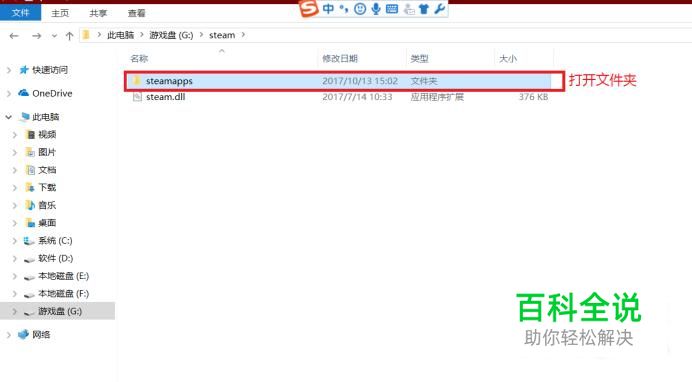Sort by the 修改日期 column header
Image resolution: width=692 pixels, height=382 pixels.
point(340,58)
